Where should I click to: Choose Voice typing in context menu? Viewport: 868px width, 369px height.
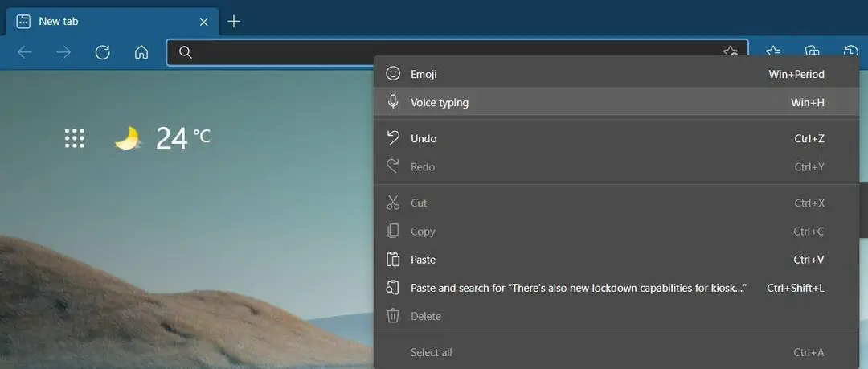point(616,103)
